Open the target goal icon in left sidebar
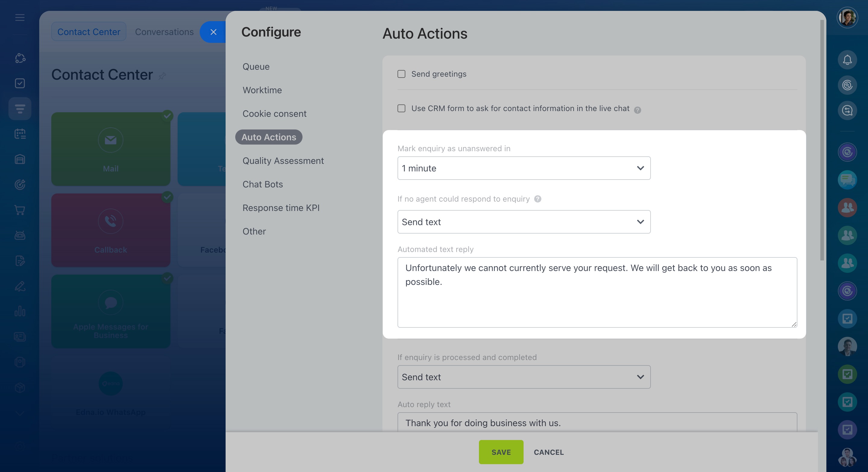This screenshot has height=472, width=868. point(20,185)
